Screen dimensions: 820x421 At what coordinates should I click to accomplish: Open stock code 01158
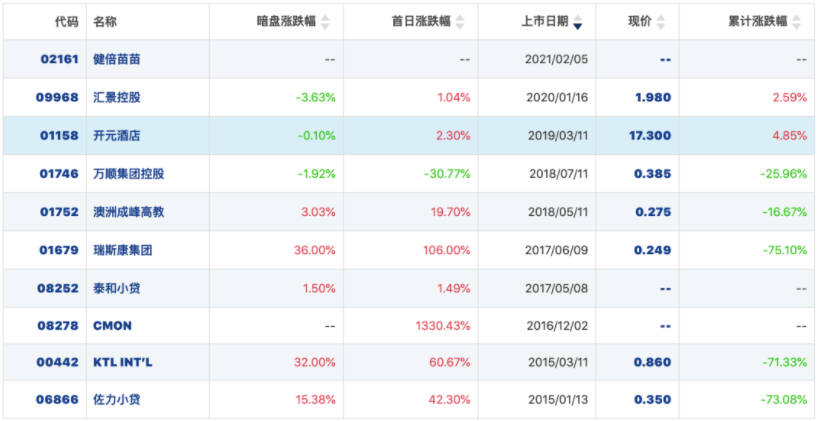60,135
